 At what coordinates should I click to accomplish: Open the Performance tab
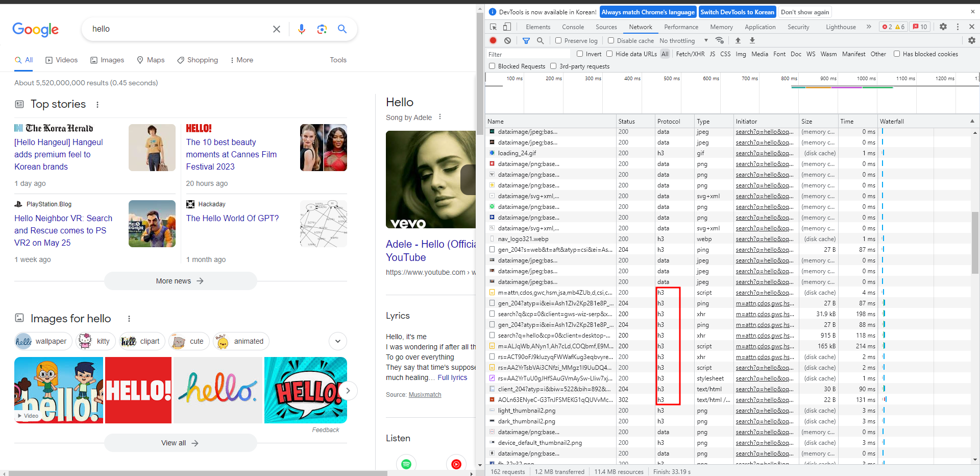coord(681,27)
